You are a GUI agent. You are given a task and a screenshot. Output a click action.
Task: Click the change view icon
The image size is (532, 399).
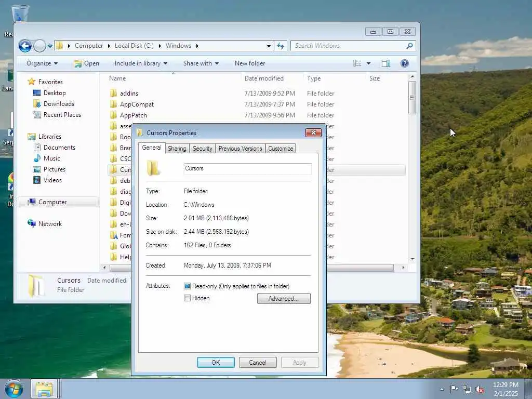coord(357,63)
